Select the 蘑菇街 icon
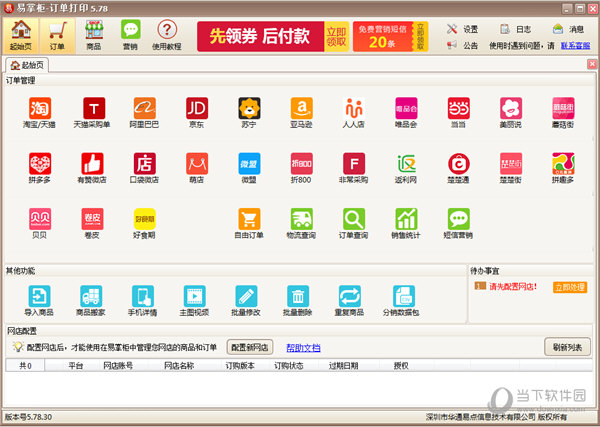The image size is (600, 427). click(563, 108)
